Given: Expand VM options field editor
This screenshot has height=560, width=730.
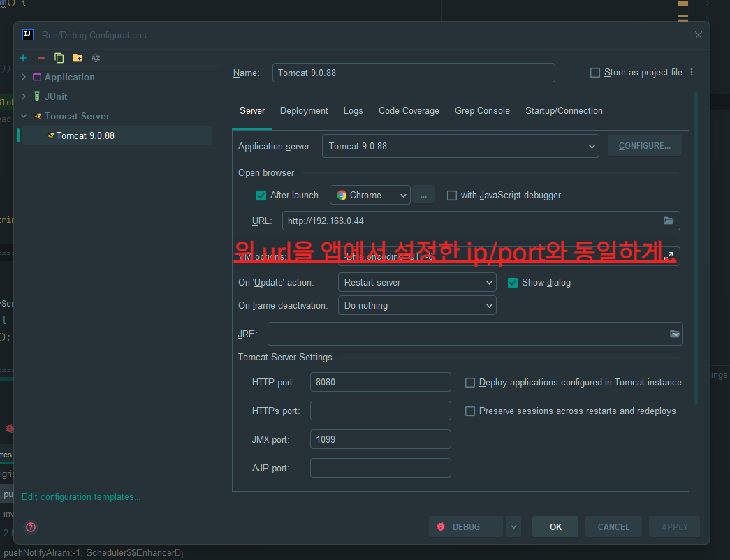Looking at the screenshot, I should pyautogui.click(x=669, y=256).
